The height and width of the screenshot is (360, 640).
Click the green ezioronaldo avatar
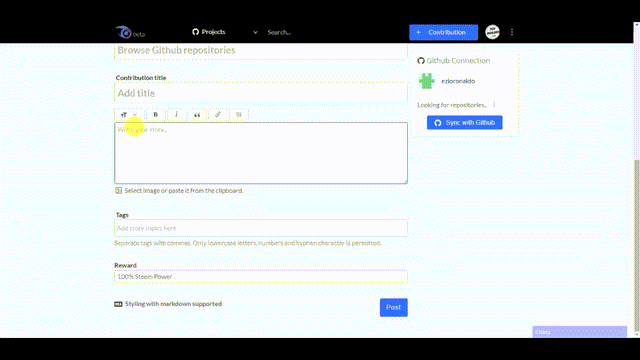point(427,81)
